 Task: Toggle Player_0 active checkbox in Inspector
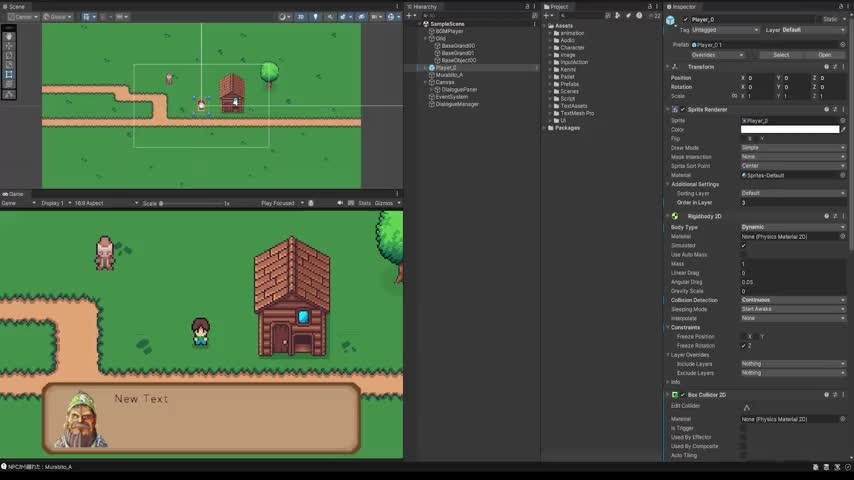[685, 19]
